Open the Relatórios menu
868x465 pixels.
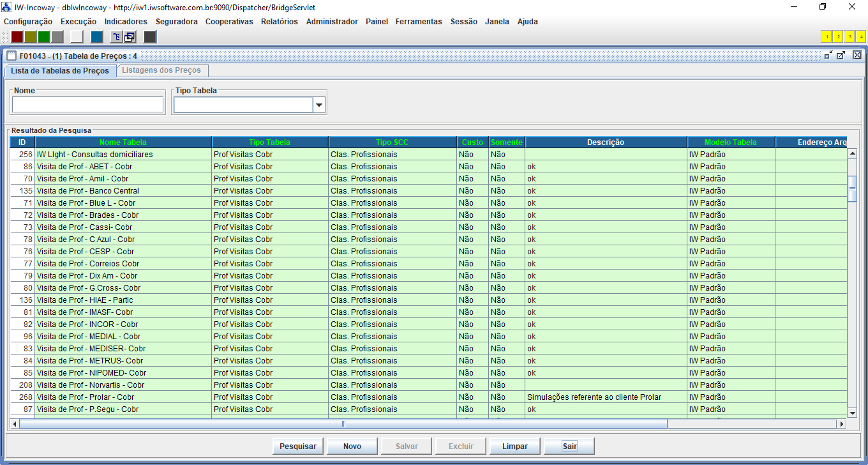coord(280,21)
